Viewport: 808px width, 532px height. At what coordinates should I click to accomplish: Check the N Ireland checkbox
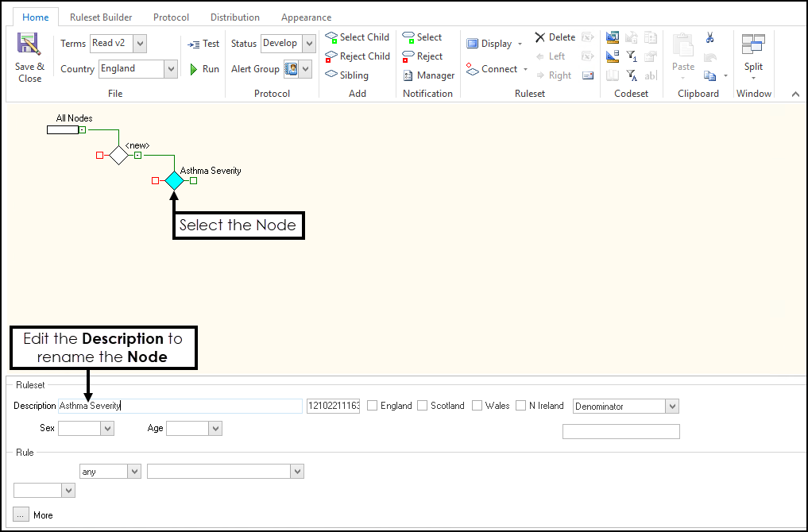[520, 406]
